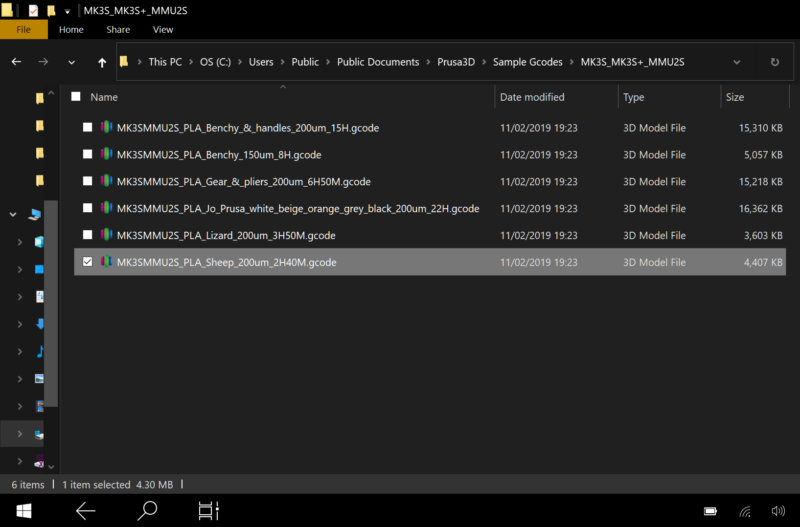This screenshot has height=527, width=800.
Task: Open Task View from the taskbar
Action: (x=208, y=510)
